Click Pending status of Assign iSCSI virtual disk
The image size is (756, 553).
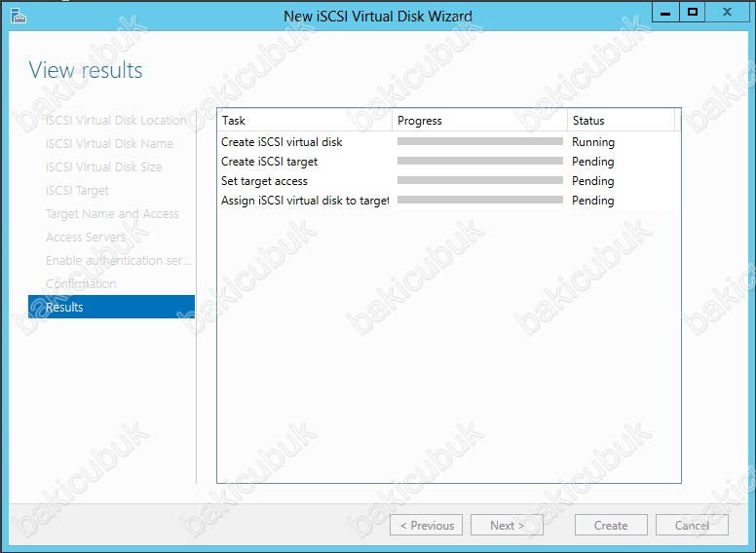pyautogui.click(x=593, y=200)
